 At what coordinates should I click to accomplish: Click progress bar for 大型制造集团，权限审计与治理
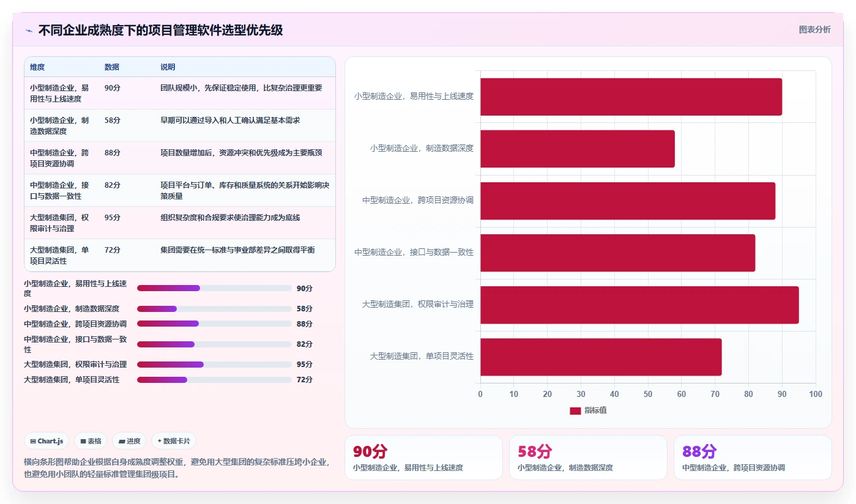[x=214, y=365]
